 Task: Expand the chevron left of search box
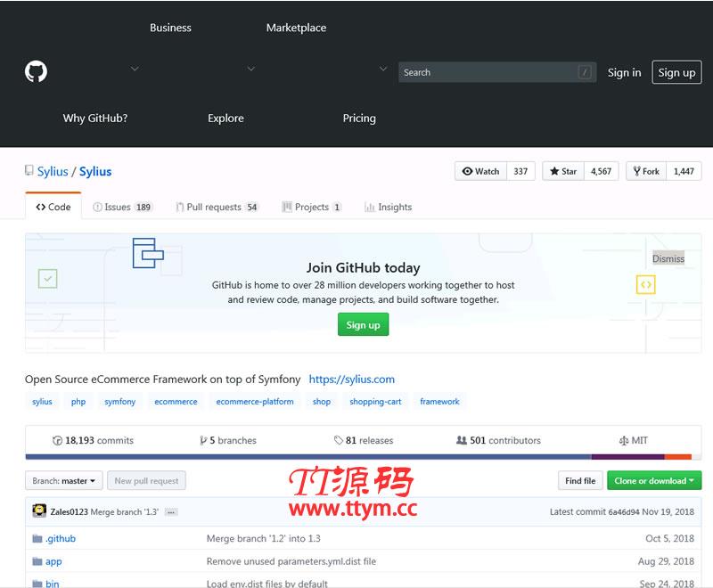pos(383,69)
